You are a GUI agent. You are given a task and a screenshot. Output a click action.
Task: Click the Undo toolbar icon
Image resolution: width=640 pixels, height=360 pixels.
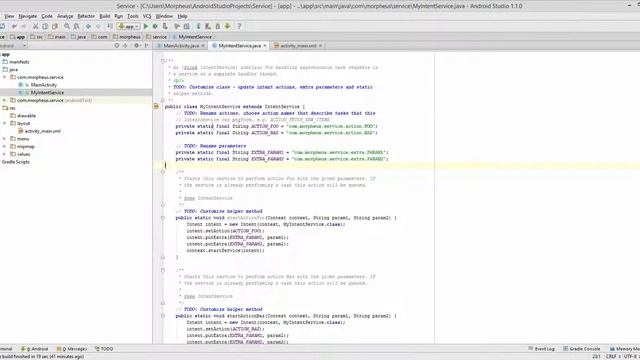[x=14, y=27]
